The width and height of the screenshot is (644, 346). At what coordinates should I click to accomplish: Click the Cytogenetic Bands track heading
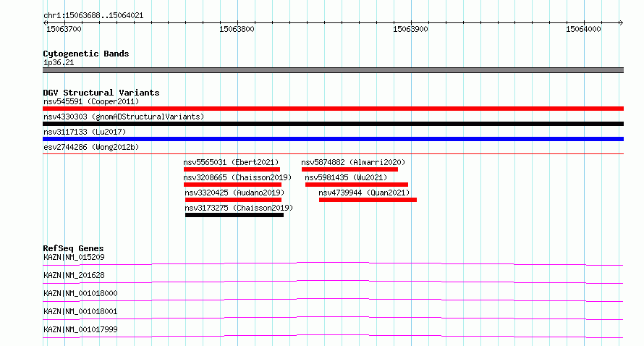[x=86, y=54]
